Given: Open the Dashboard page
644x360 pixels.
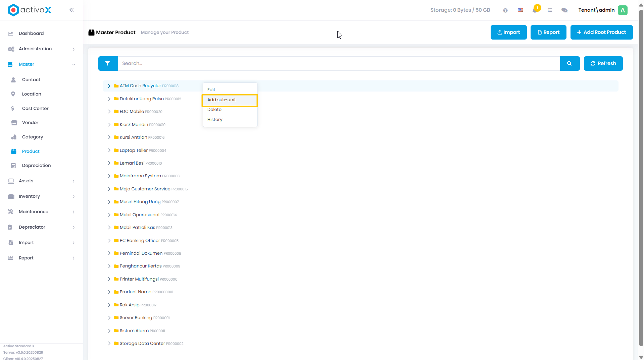Looking at the screenshot, I should [31, 33].
